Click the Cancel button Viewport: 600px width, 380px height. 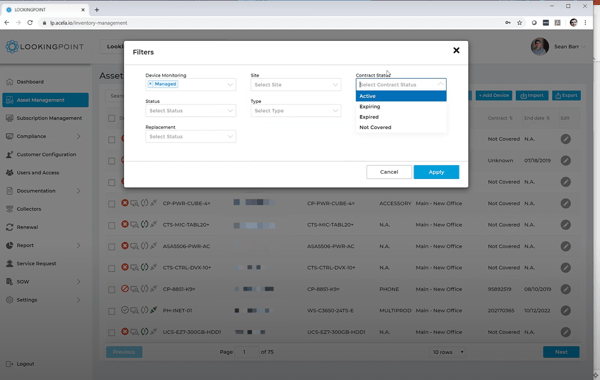coord(389,172)
